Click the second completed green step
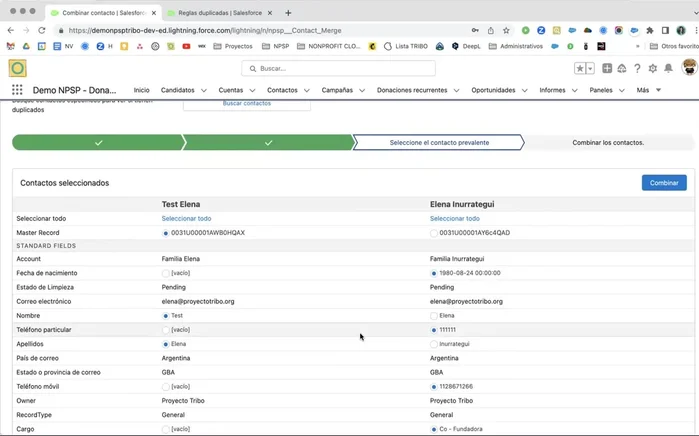Viewport: 699px width, 436px height. (268, 143)
